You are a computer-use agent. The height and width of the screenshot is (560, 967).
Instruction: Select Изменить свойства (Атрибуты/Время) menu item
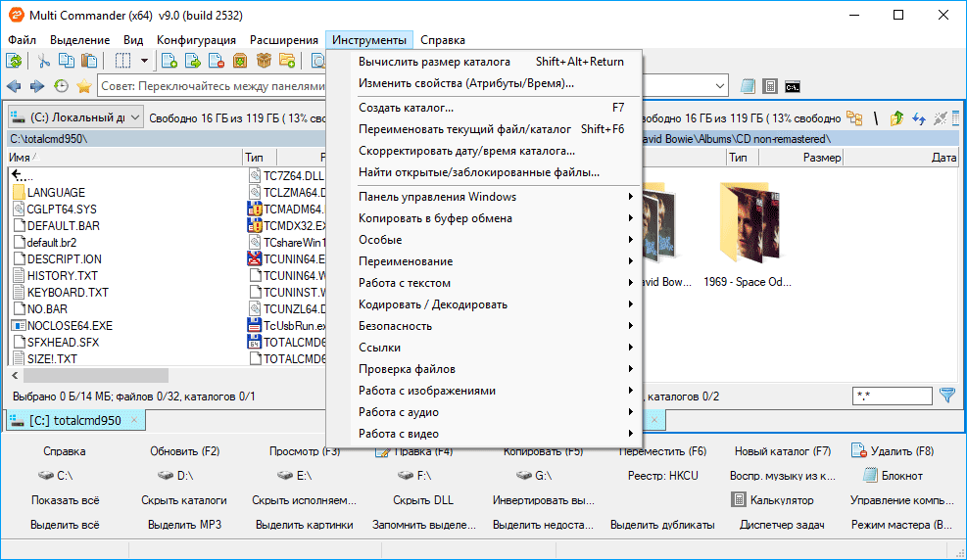pos(497,83)
